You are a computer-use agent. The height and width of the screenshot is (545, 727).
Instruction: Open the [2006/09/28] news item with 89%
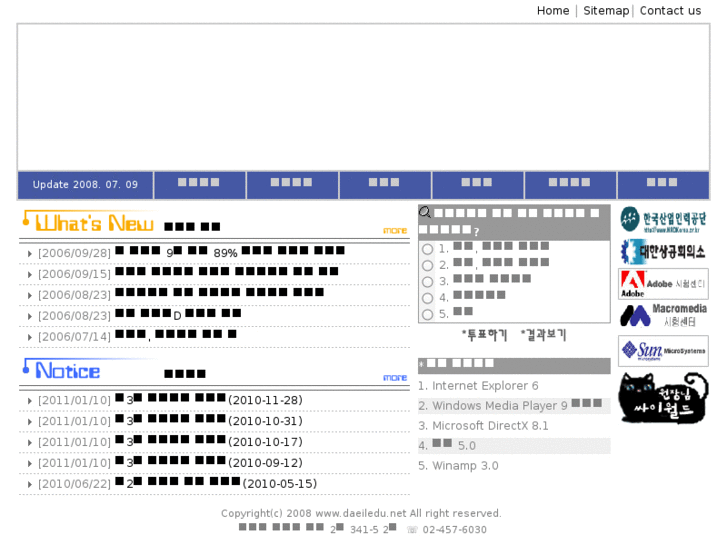[x=230, y=252]
